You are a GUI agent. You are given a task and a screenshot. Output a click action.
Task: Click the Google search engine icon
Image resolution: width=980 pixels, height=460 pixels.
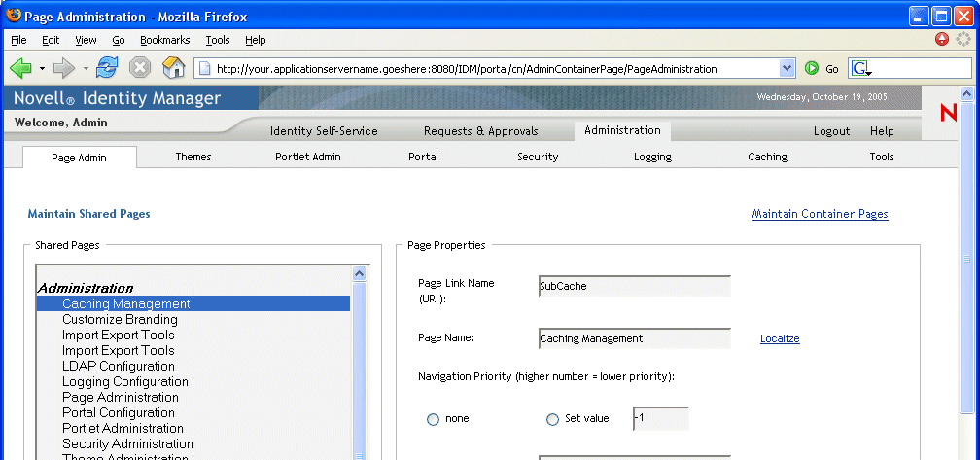[x=861, y=69]
